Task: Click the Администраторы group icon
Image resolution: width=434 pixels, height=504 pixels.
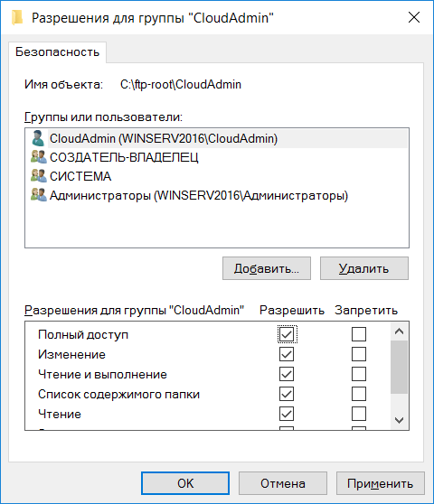Action: [39, 195]
